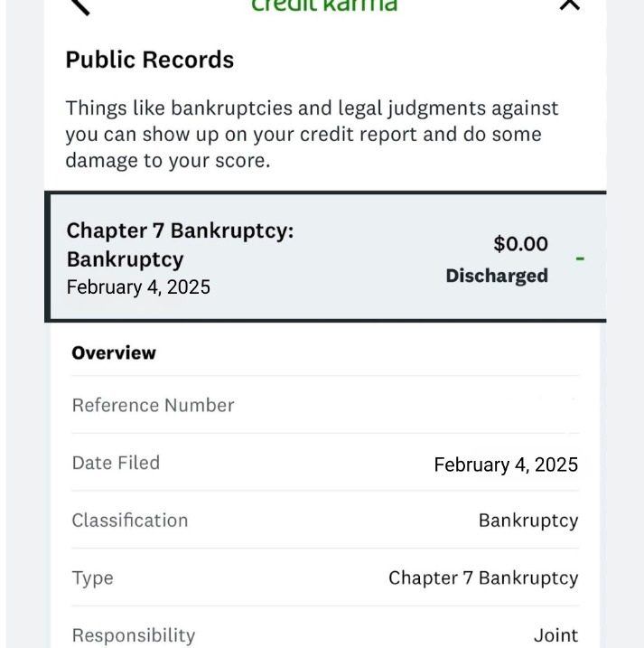
Task: Collapse the Chapter 7 Bankruptcy record
Action: 580,259
